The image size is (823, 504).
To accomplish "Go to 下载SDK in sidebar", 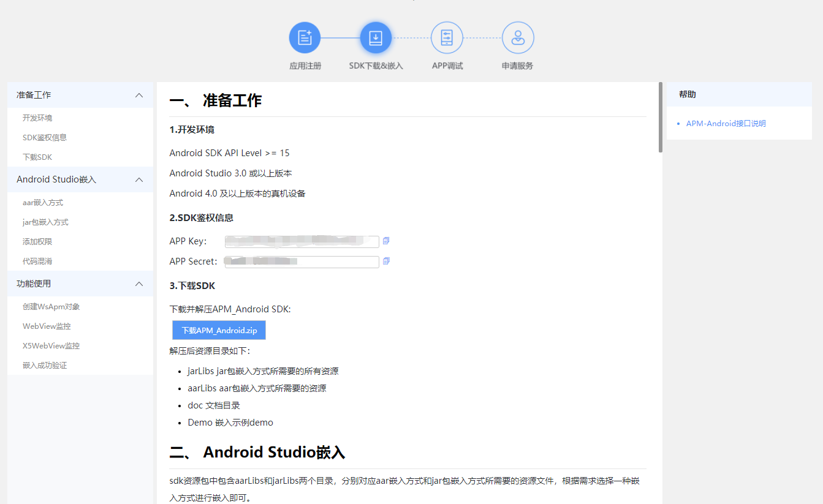I will tap(37, 157).
